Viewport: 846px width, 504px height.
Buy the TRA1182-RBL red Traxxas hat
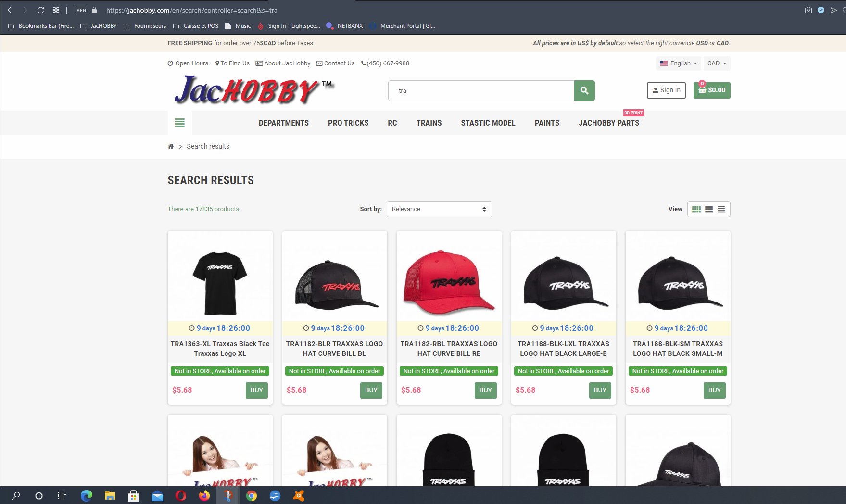click(486, 391)
